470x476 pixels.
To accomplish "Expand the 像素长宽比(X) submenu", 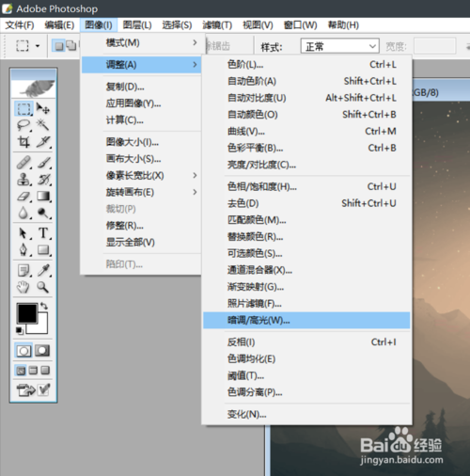I will [x=141, y=176].
